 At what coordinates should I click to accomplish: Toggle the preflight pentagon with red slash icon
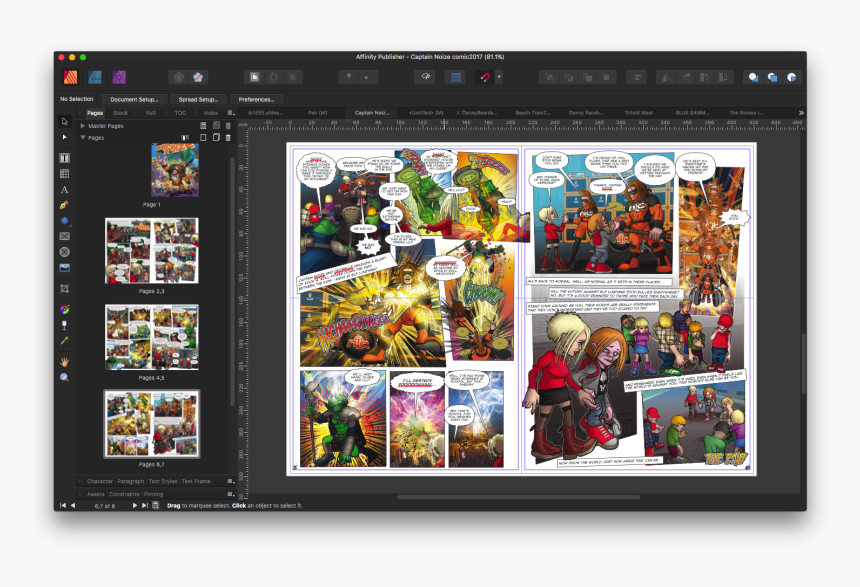click(198, 77)
